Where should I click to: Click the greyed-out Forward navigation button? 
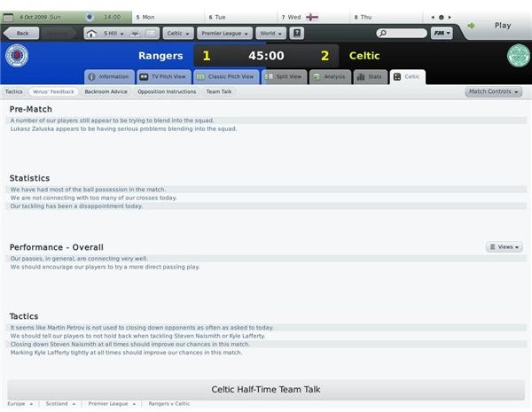click(x=59, y=34)
